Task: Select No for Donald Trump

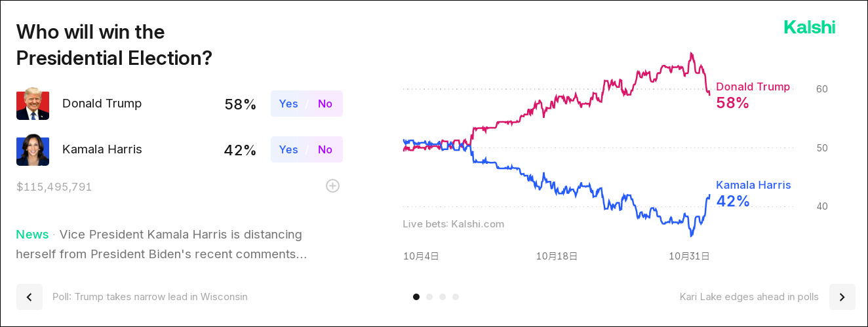Action: point(325,104)
